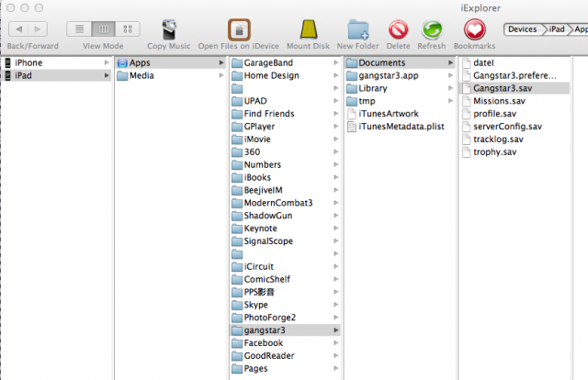Go forward with the Forward arrow
588x380 pixels.
(x=38, y=28)
